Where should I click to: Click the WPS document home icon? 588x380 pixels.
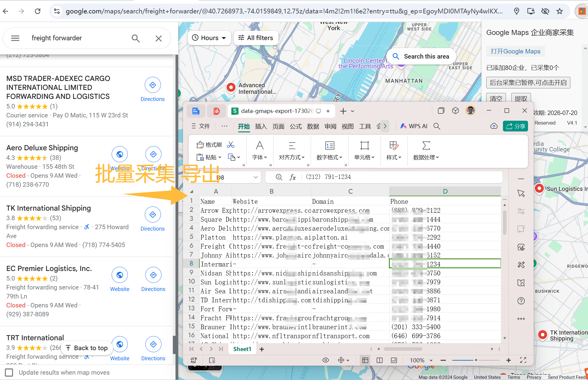196,111
